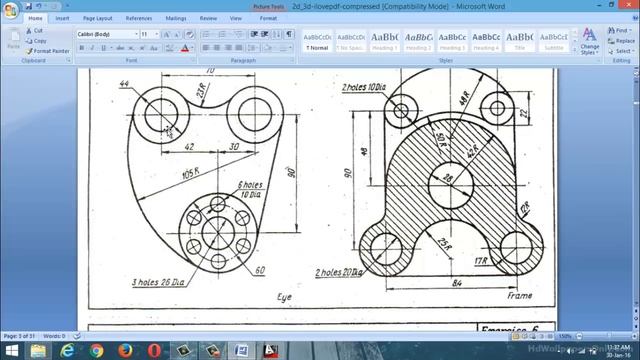This screenshot has width=640, height=360.
Task: Open the Select dropdown
Action: [x=620, y=51]
